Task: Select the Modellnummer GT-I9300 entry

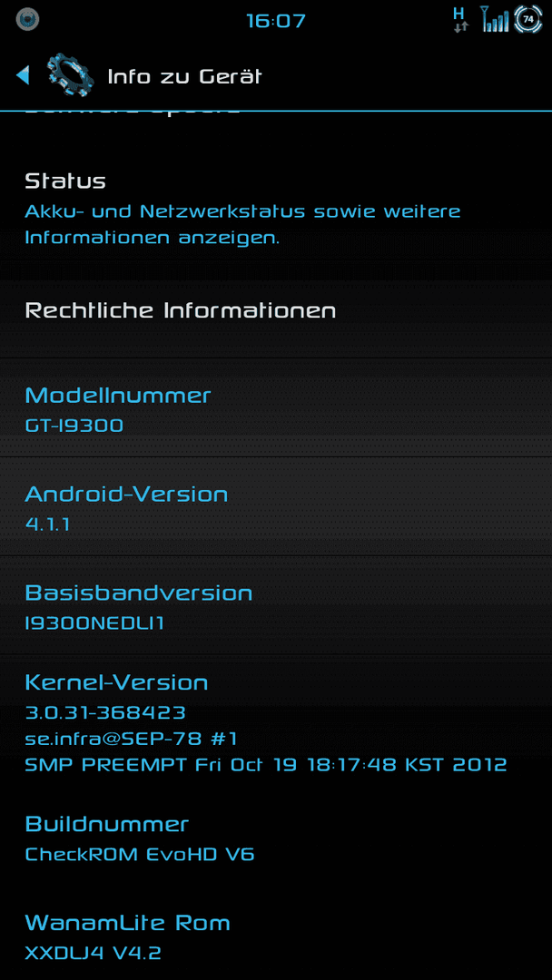Action: pyautogui.click(x=276, y=408)
